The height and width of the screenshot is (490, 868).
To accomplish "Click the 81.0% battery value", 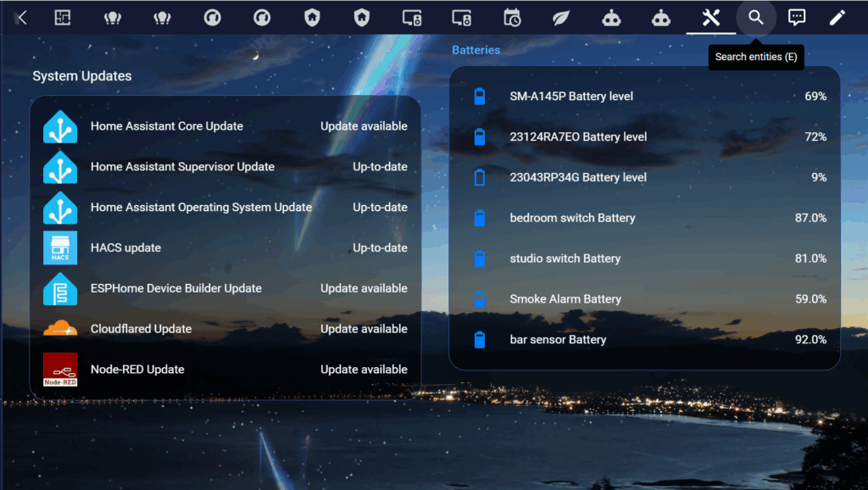I will (x=810, y=259).
